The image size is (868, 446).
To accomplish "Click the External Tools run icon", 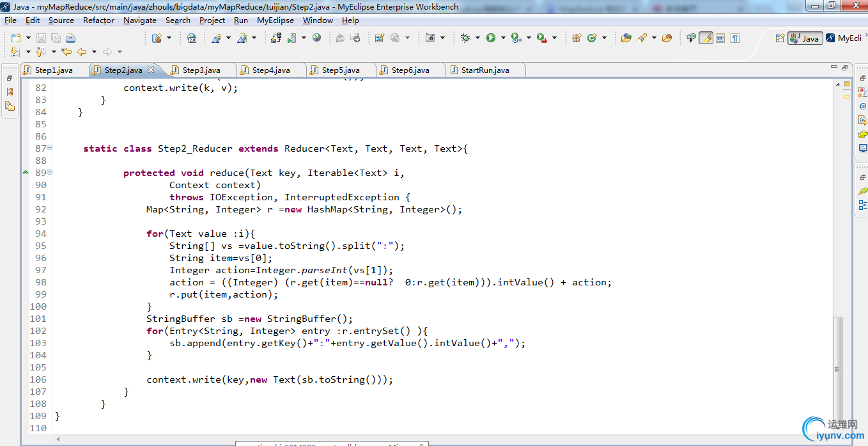I will tap(542, 38).
